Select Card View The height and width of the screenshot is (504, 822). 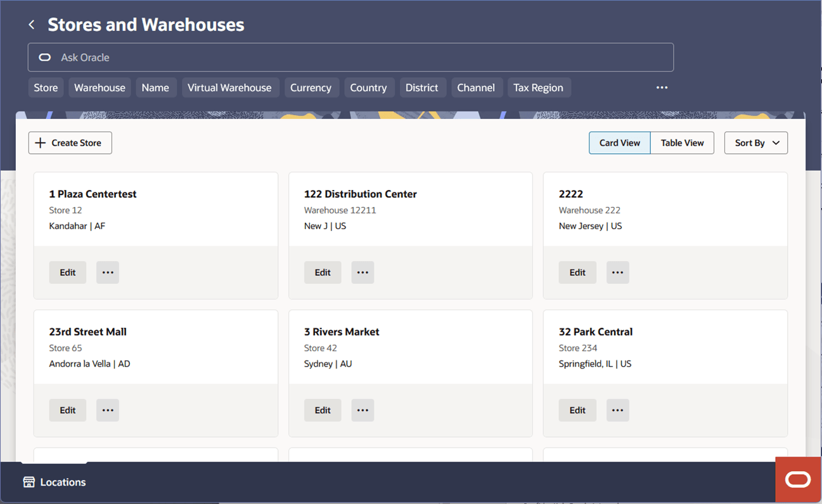point(619,142)
